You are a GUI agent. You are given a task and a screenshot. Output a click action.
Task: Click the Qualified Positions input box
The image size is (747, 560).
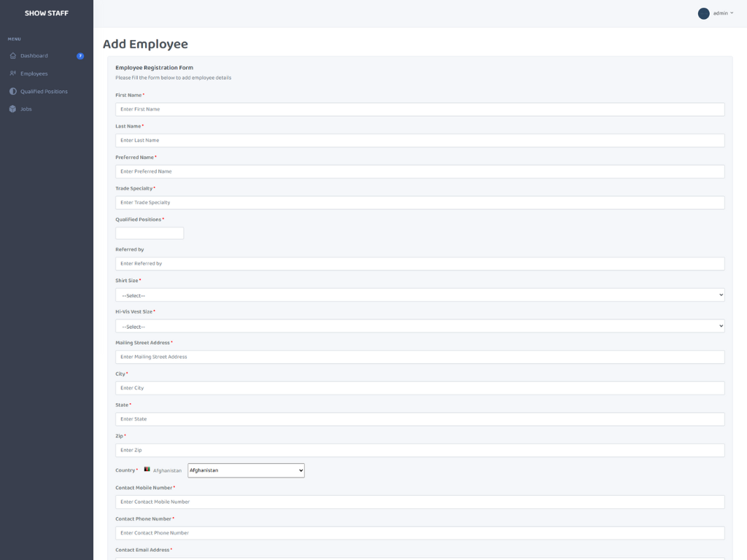pos(150,233)
